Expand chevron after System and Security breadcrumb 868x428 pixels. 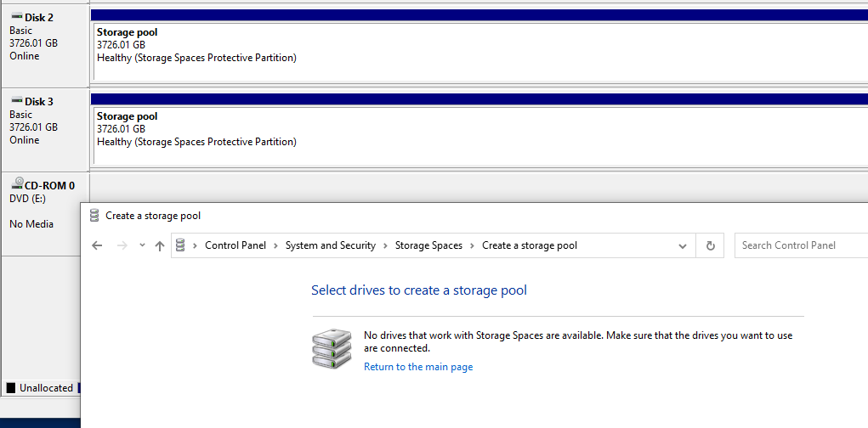(x=385, y=245)
